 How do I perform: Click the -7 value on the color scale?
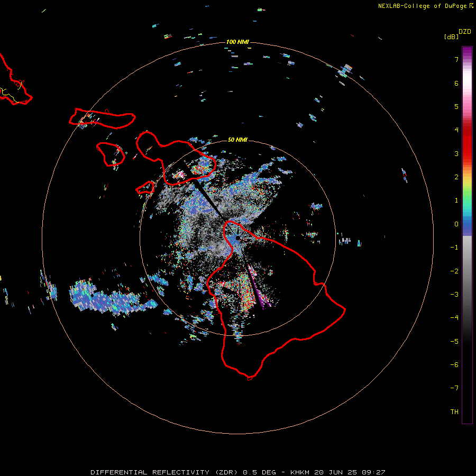tap(454, 388)
